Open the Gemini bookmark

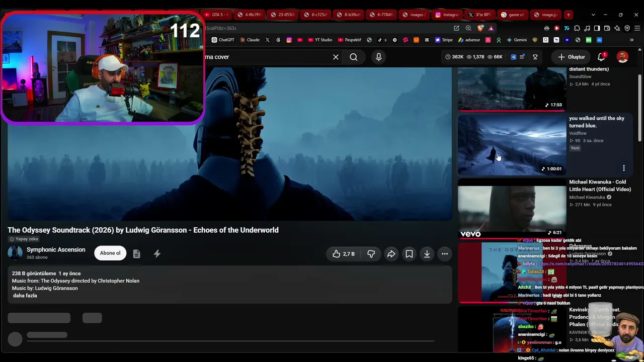click(x=517, y=40)
